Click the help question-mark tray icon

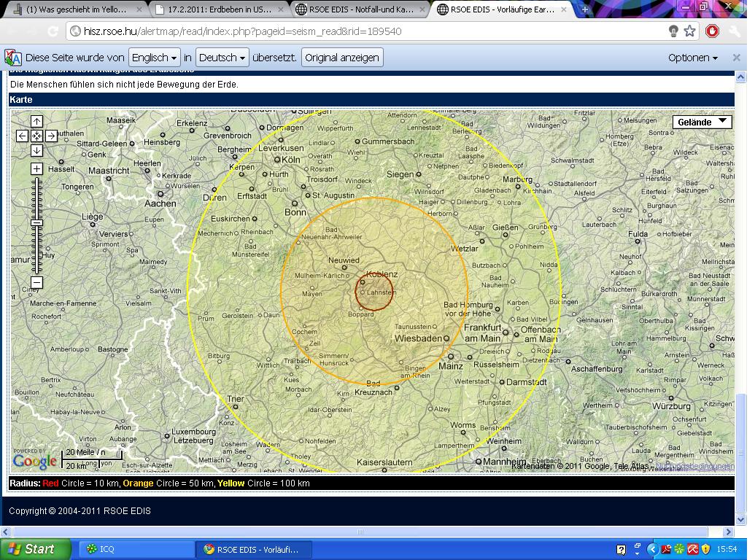(621, 549)
